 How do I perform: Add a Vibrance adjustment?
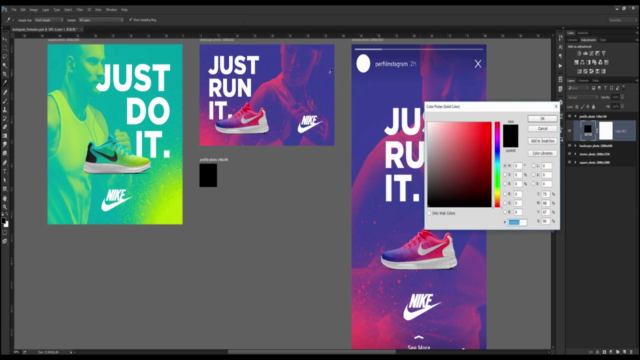(x=603, y=53)
